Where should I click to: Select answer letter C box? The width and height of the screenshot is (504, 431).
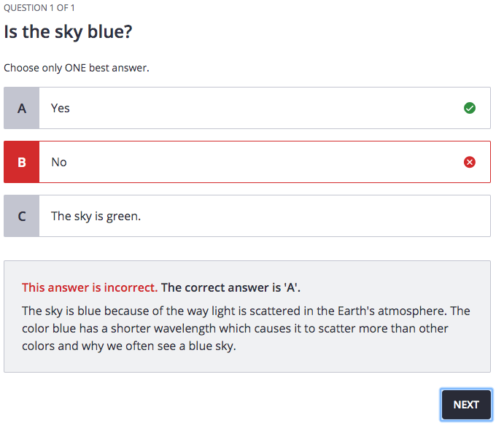21,216
